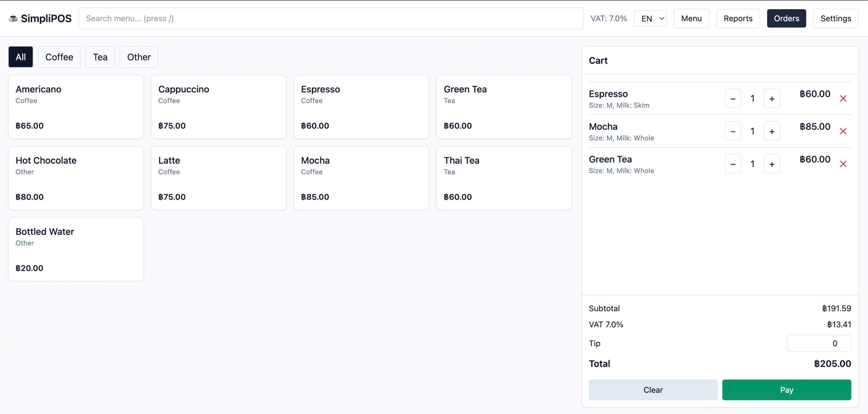Viewport: 868px width, 414px height.
Task: Open the EN language dropdown
Action: coord(650,19)
